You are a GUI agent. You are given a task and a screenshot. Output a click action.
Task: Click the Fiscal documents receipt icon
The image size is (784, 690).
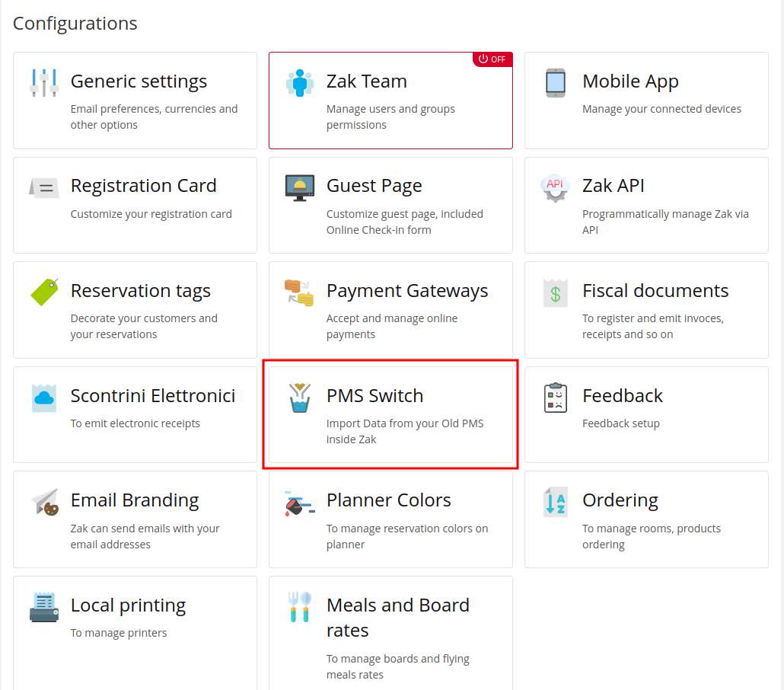[556, 292]
